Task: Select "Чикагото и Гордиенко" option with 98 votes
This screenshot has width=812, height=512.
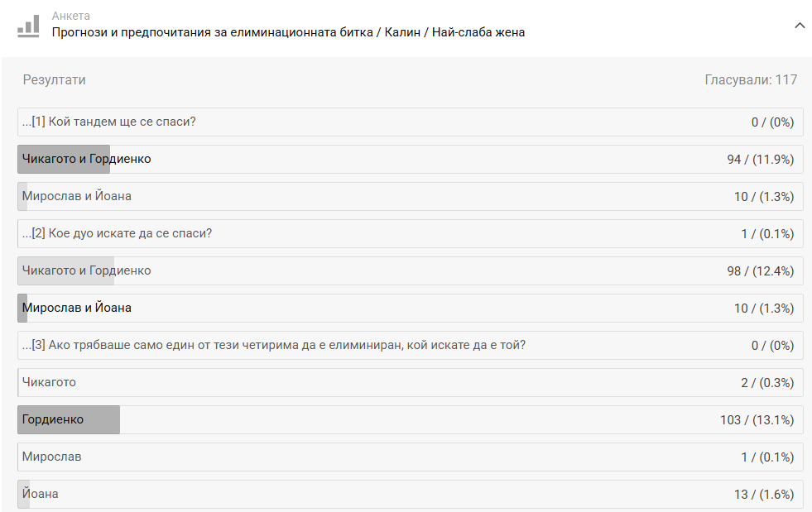Action: click(87, 270)
